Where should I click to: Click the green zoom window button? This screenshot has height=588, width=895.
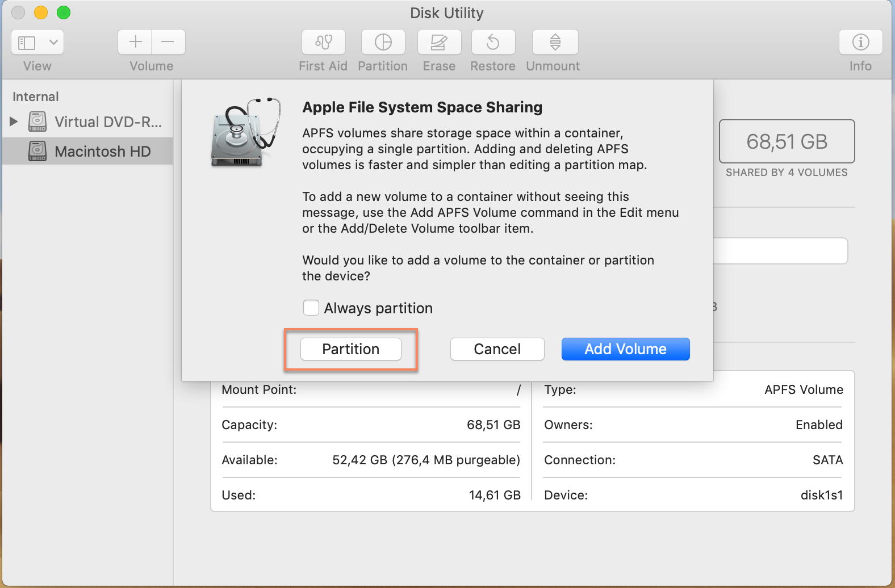pos(64,12)
